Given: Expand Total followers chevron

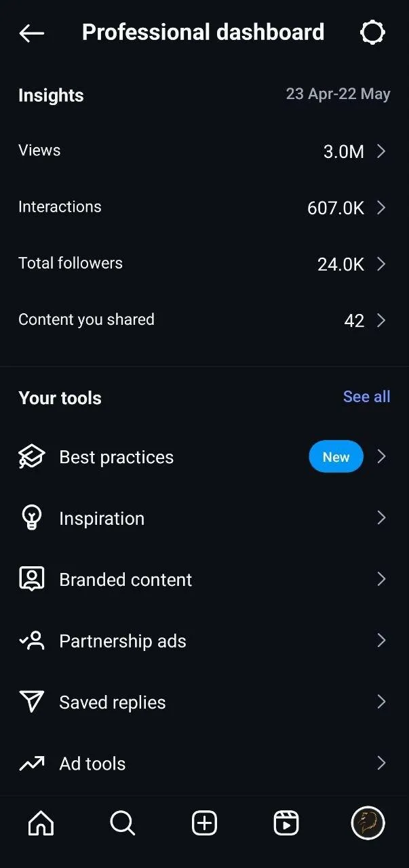Looking at the screenshot, I should pyautogui.click(x=381, y=264).
